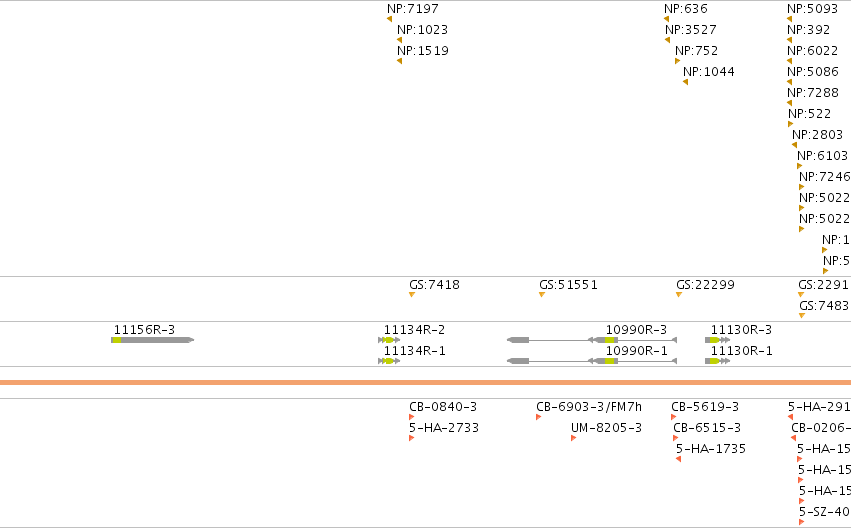Open the NP:1519 insertion entry
This screenshot has width=851, height=528.
tap(423, 51)
